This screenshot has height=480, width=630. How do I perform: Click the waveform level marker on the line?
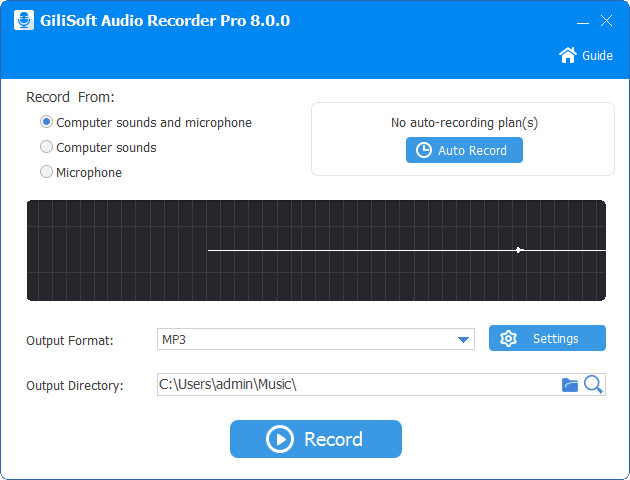point(519,250)
